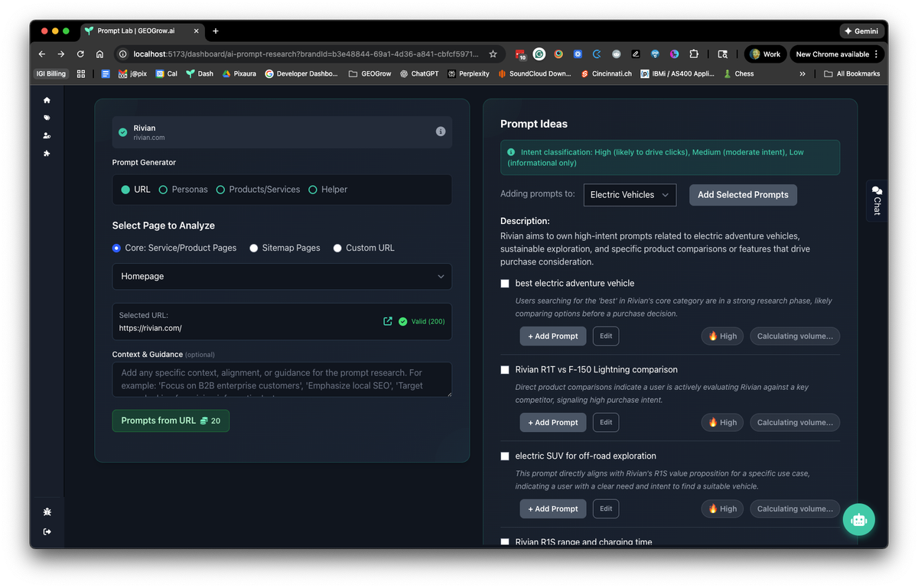Open the chatbot robot floating button
The height and width of the screenshot is (588, 918).
click(x=858, y=520)
